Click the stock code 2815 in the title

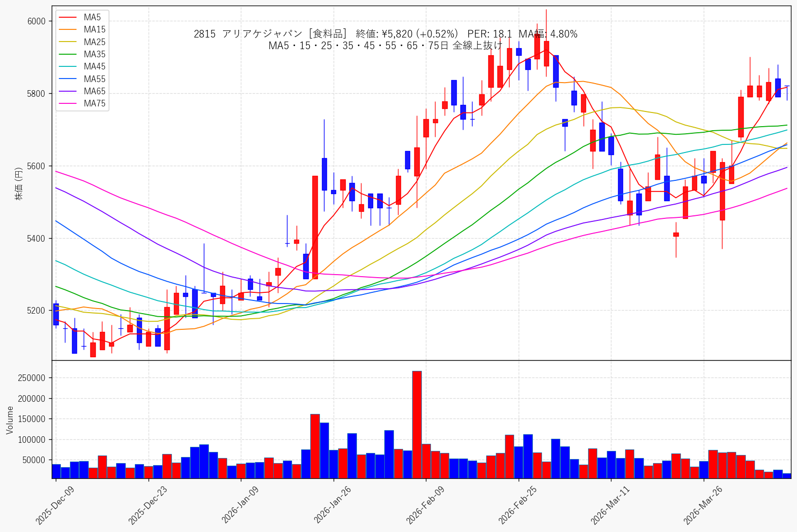(x=204, y=34)
